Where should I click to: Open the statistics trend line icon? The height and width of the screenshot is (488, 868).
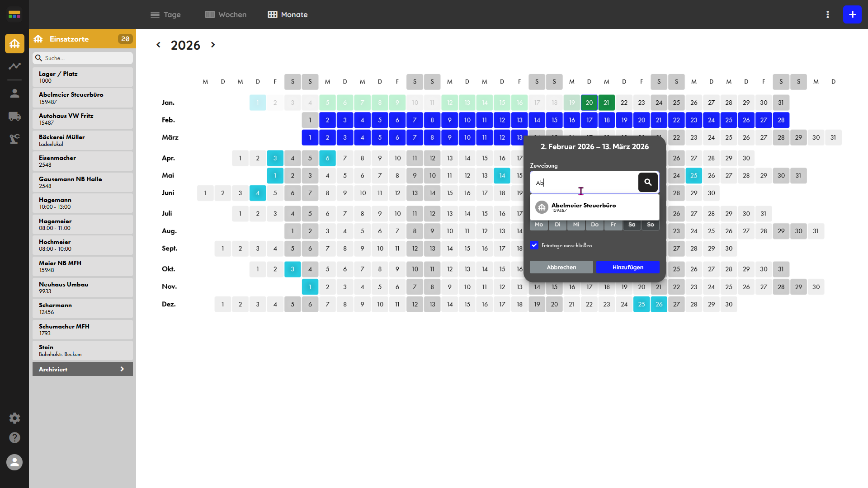[14, 66]
